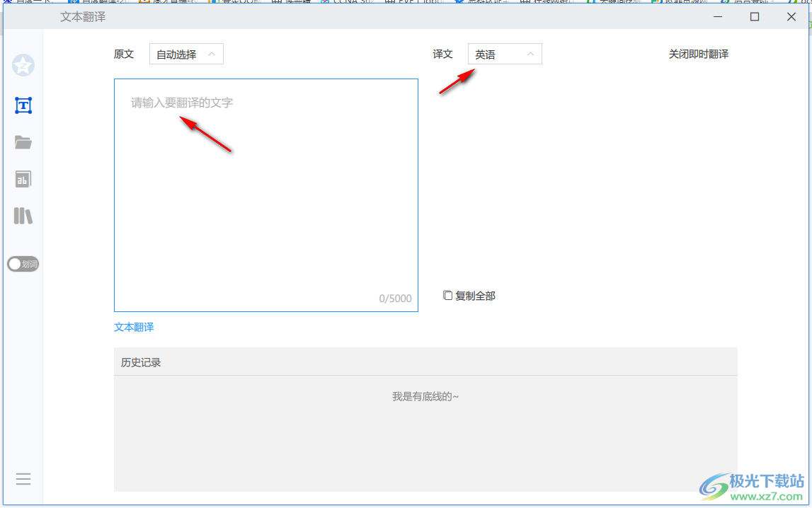
Task: Click the 我是有底线的~ history footer text
Action: (x=425, y=397)
